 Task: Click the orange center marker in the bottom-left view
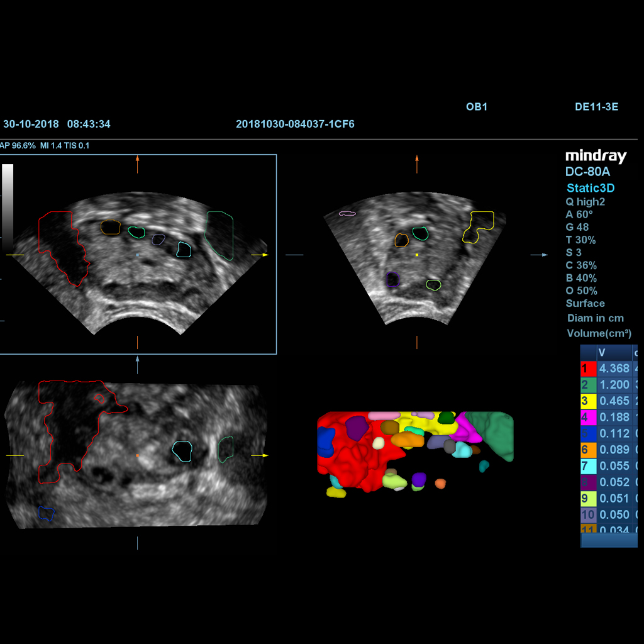tap(138, 455)
